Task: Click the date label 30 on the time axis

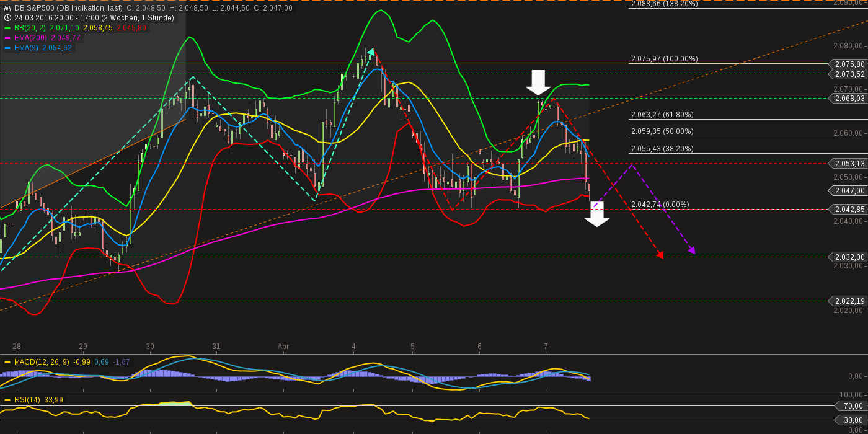Action: click(149, 347)
